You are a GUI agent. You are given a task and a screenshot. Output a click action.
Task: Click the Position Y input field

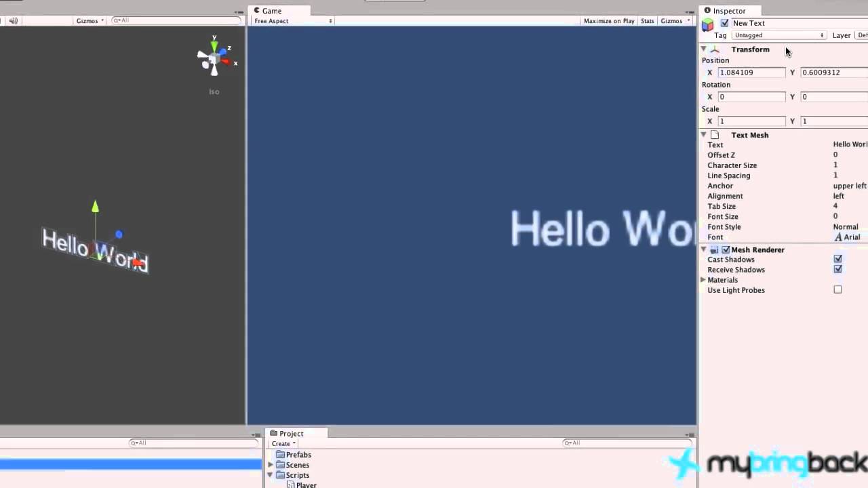(834, 73)
